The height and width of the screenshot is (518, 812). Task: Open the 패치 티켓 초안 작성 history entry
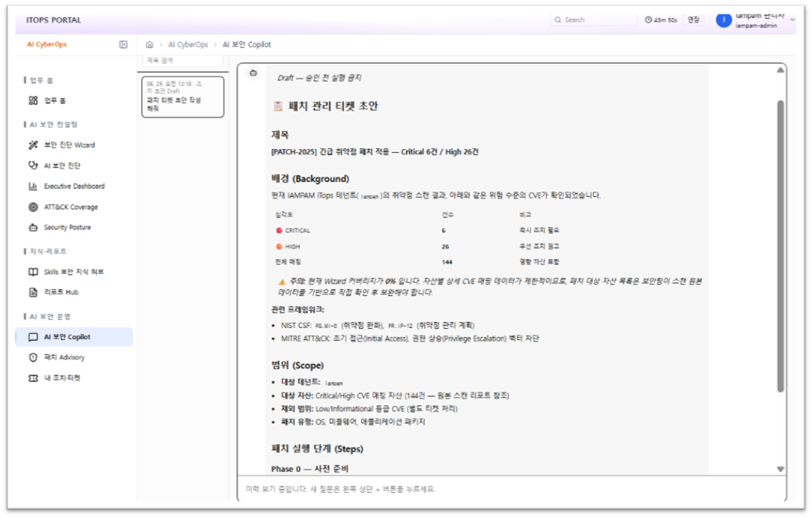click(x=183, y=97)
